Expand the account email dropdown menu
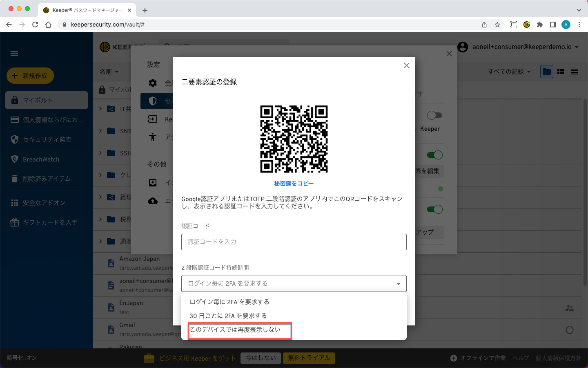Screen dimensions: 588x368 coord(576,47)
